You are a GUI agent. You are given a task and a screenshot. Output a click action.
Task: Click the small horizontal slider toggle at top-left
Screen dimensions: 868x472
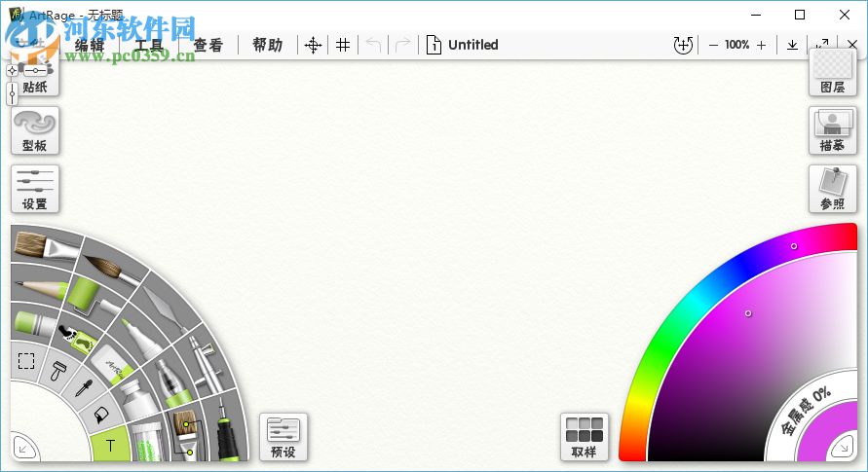tap(35, 70)
